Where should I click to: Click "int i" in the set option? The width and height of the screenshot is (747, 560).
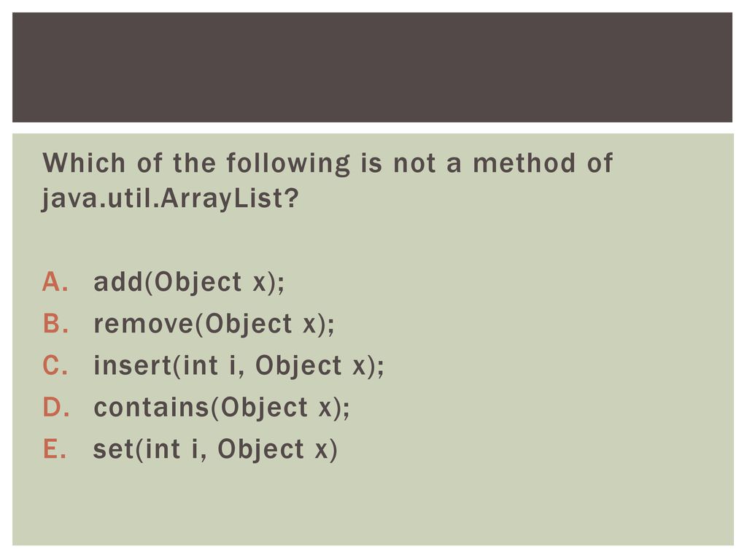(x=171, y=449)
